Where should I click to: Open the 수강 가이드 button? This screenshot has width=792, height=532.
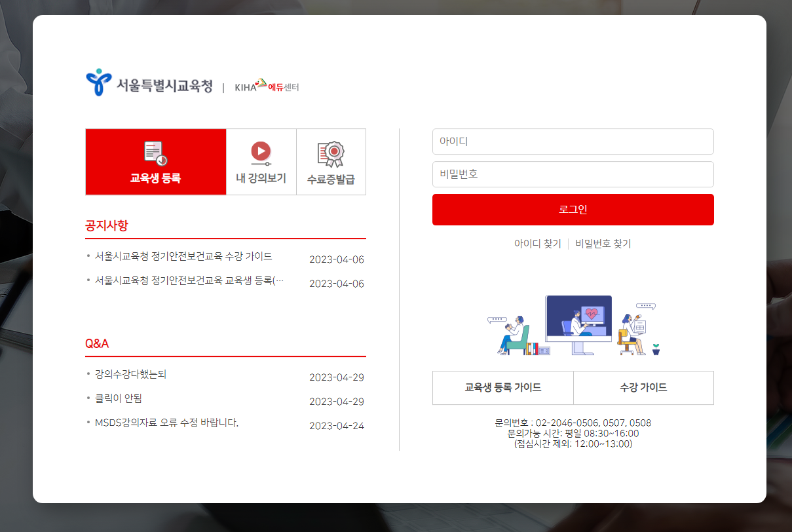click(x=643, y=388)
